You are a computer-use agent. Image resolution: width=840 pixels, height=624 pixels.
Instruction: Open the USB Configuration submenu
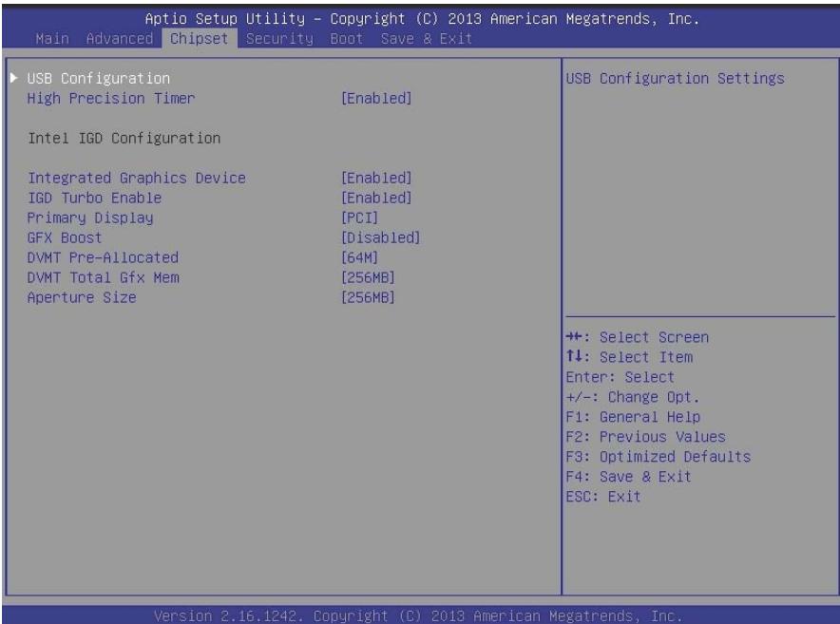click(99, 78)
